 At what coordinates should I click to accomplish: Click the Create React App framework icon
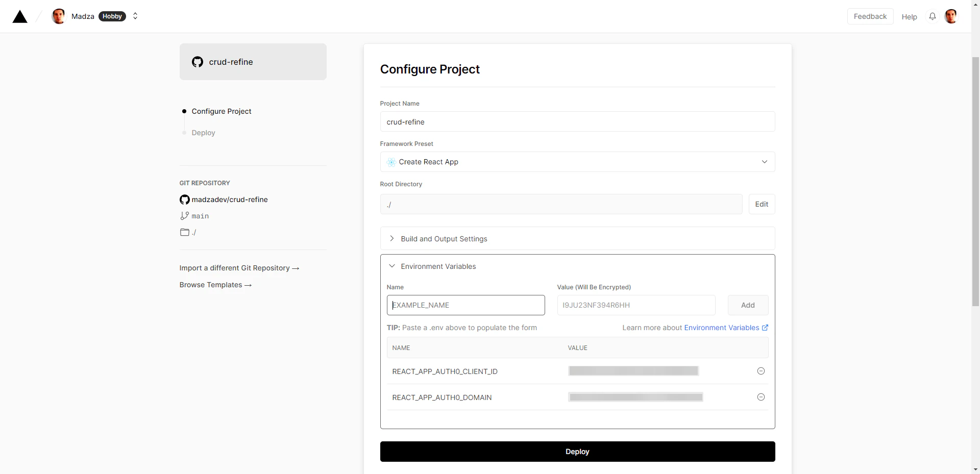(x=391, y=162)
